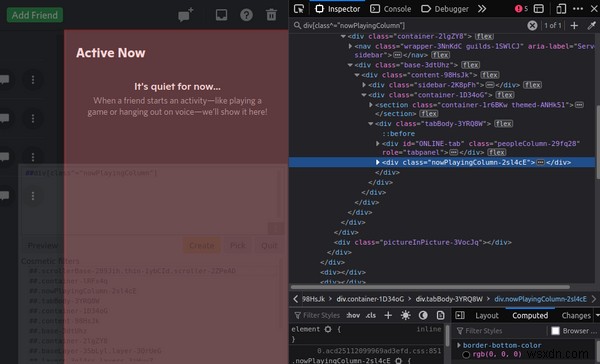Open Discord help question mark icon
Viewport: 600px width, 364px height.
click(246, 15)
